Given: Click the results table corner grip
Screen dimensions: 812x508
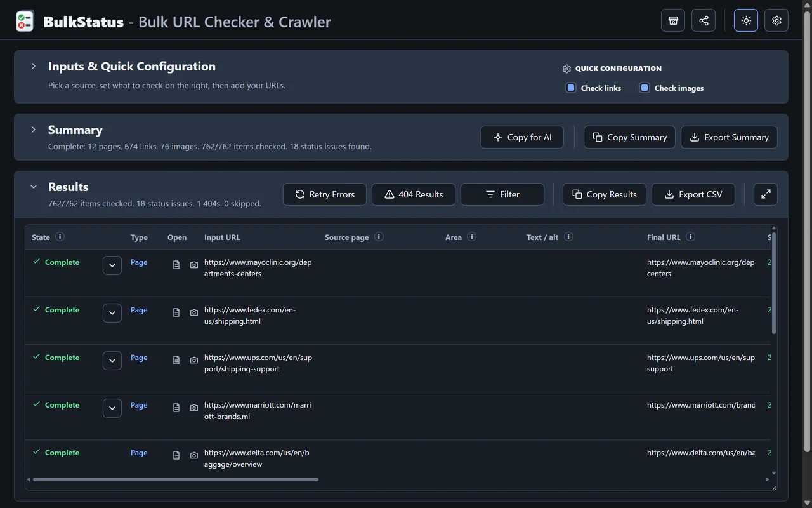Looking at the screenshot, I should (774, 487).
